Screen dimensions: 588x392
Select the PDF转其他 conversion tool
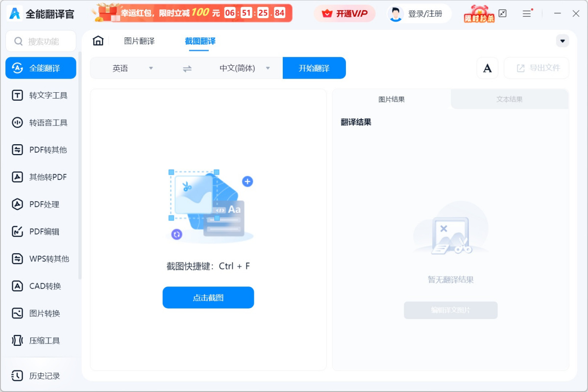[x=41, y=150]
